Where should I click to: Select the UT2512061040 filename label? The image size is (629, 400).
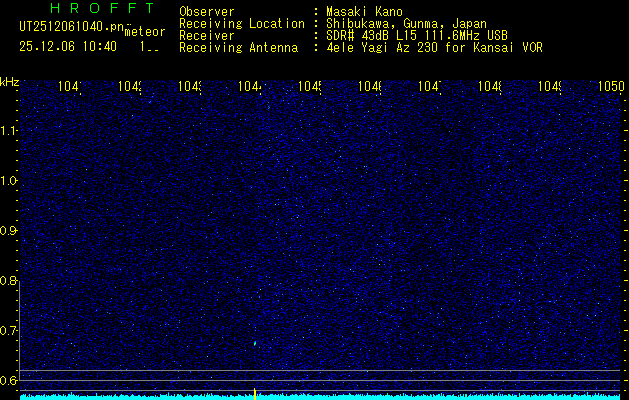point(70,27)
